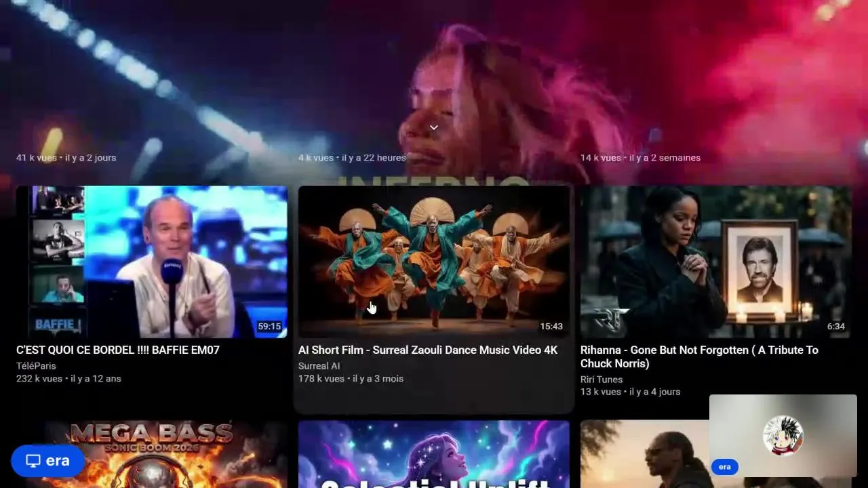Click "41 k vues • il y a 2 jours" text
Viewport: 868px width, 488px height.
66,158
